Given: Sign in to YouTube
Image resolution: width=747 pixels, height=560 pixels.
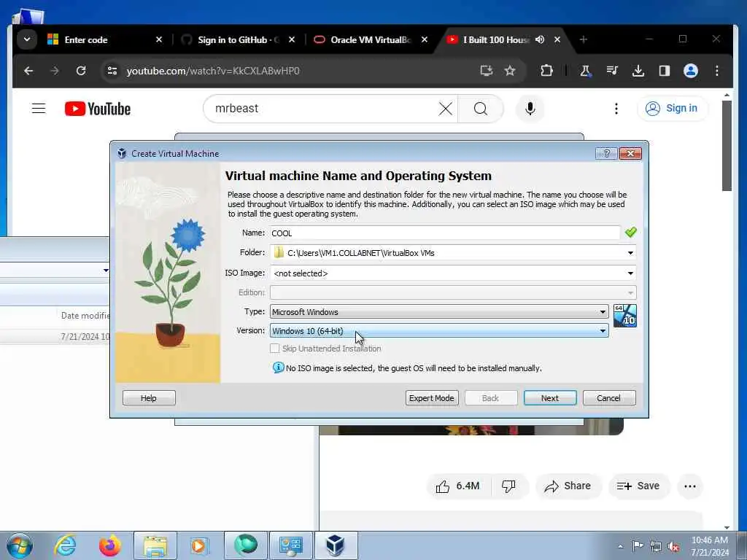Looking at the screenshot, I should coord(672,109).
